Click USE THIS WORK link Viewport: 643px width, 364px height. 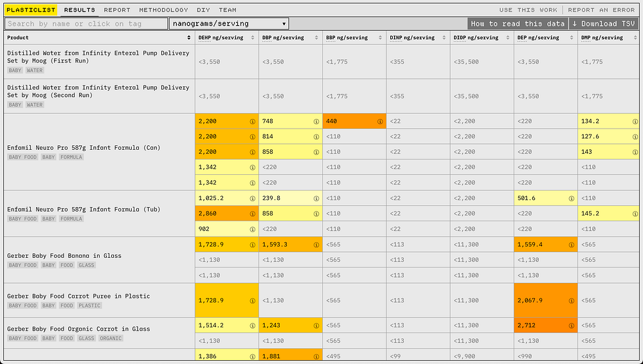pyautogui.click(x=528, y=10)
